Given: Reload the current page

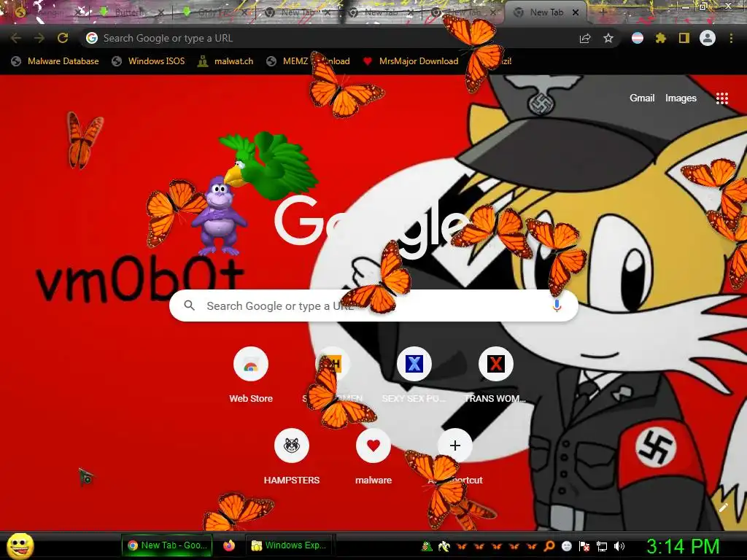Looking at the screenshot, I should (63, 38).
